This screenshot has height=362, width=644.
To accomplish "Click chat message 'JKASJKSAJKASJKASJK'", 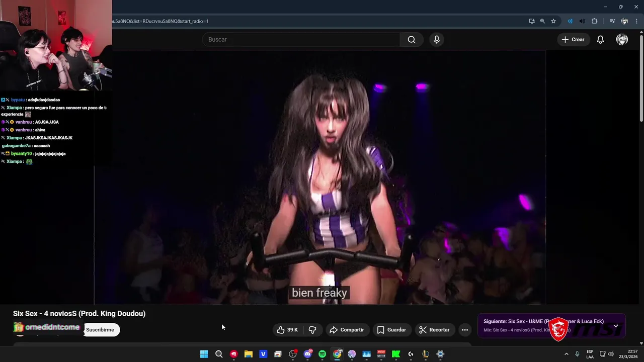I will [49, 138].
